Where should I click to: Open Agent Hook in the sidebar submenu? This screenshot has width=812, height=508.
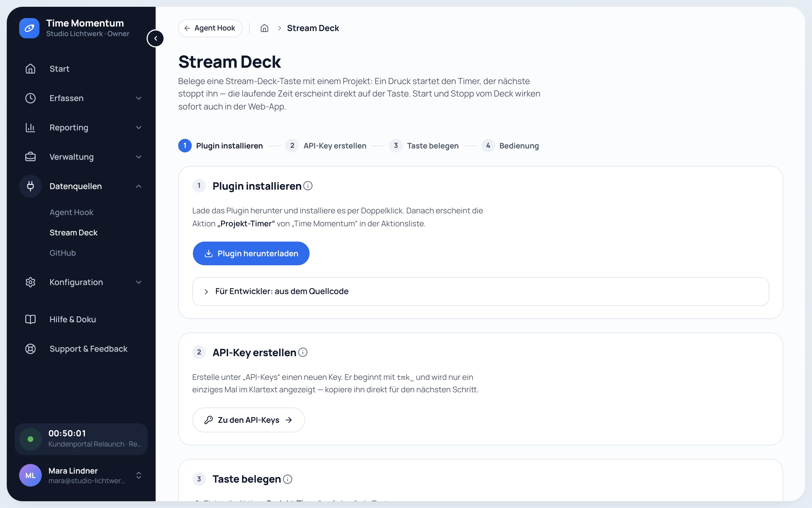click(x=71, y=212)
